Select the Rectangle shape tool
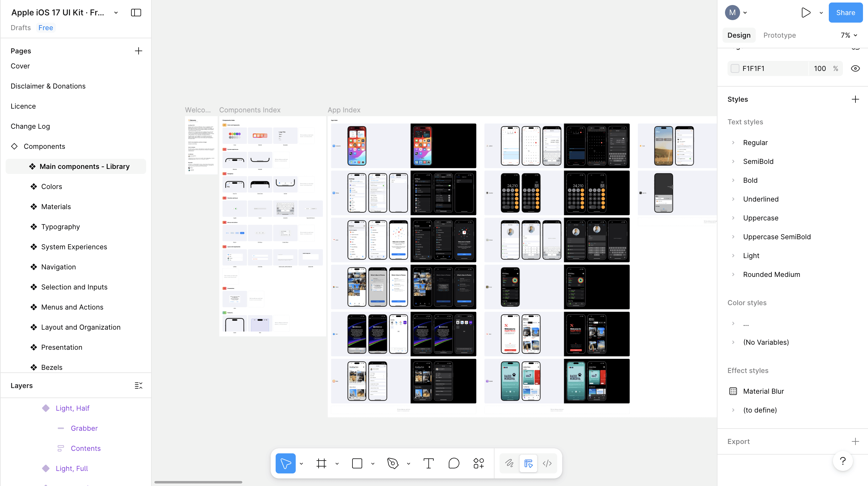The width and height of the screenshot is (868, 486). pyautogui.click(x=357, y=463)
